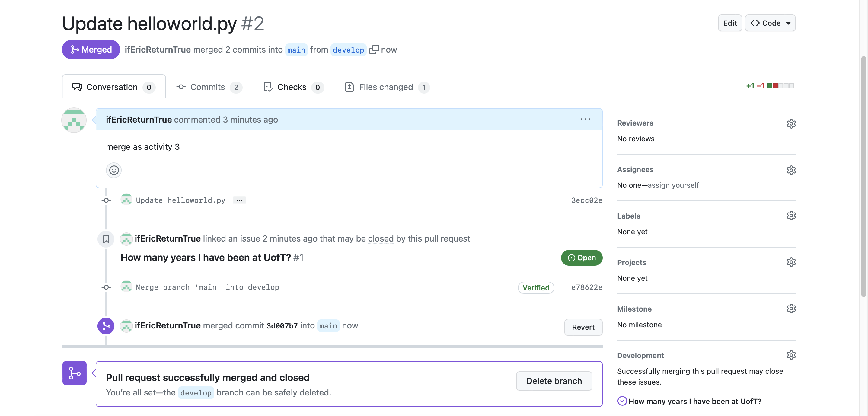Click the copy branch name icon
The height and width of the screenshot is (416, 868).
click(374, 50)
